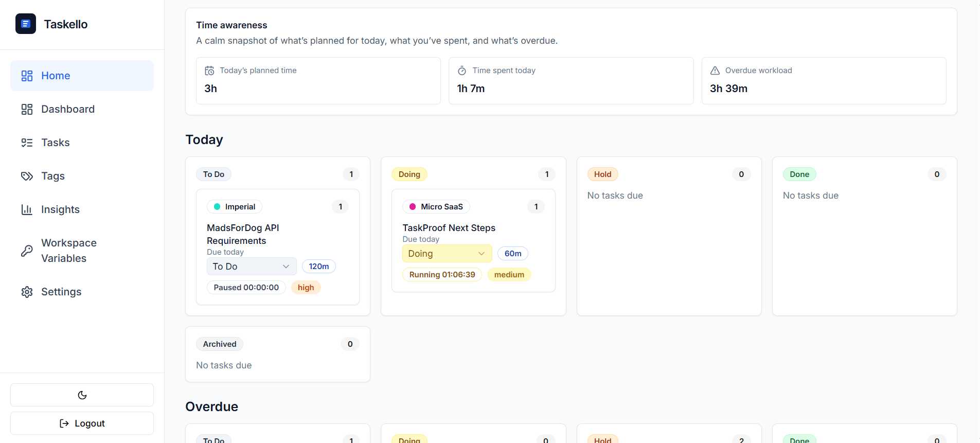Expand the Doing status dropdown on TaskProof

[x=447, y=254]
